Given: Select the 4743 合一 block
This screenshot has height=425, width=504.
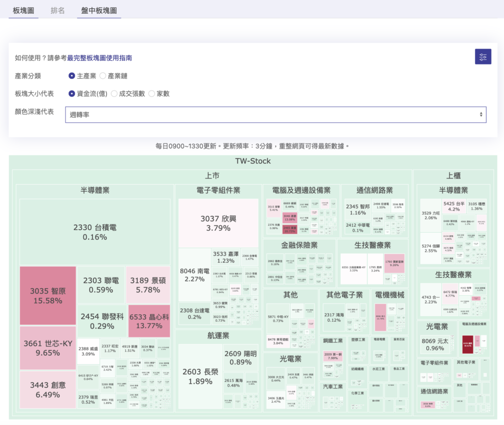Looking at the screenshot, I should [430, 300].
